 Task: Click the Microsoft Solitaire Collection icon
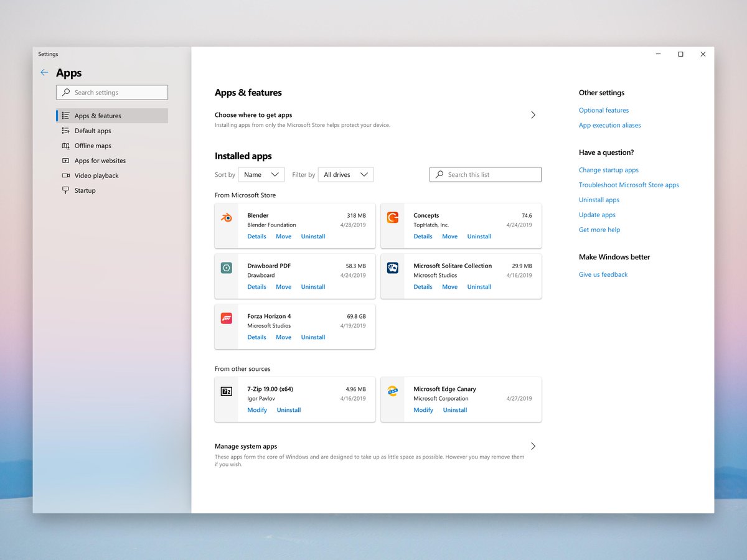pos(393,268)
